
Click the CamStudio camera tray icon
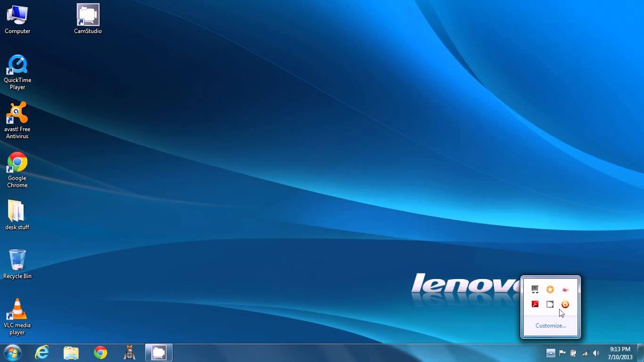coord(550,304)
